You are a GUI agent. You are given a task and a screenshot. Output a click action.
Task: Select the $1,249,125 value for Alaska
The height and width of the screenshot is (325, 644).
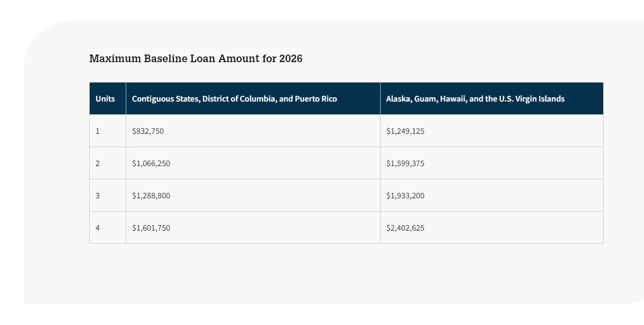tap(405, 131)
